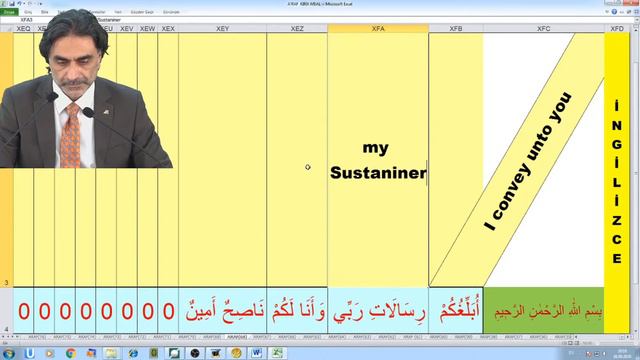Select row header 3

tap(7, 160)
